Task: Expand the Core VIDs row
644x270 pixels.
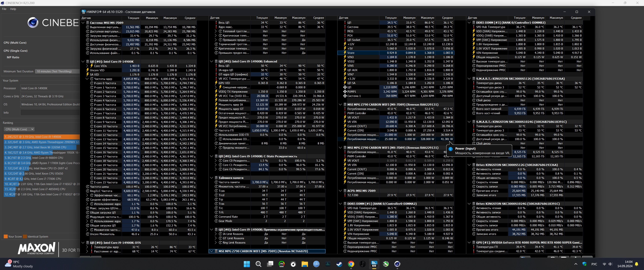Action: pyautogui.click(x=87, y=66)
